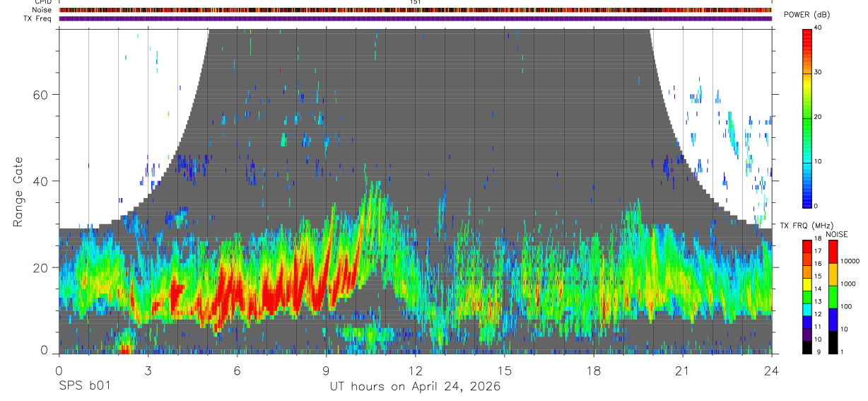Click the '20' label on POWER scale
Viewport: 868px width, 401px height.
[819, 117]
